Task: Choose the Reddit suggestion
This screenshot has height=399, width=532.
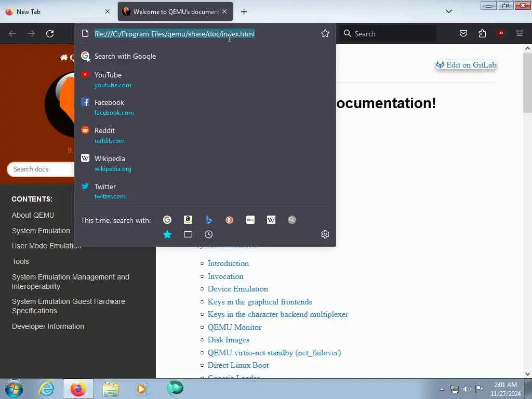Action: tap(205, 136)
